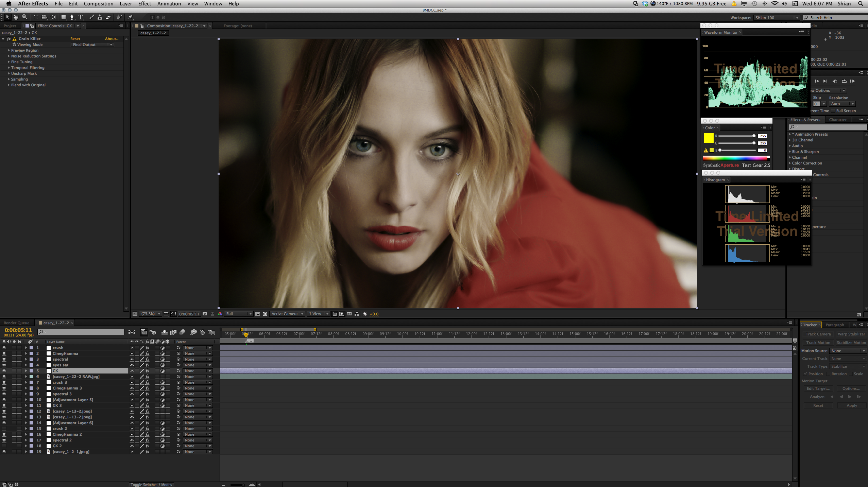Select the Pan Behind anchor point tool

tap(53, 17)
